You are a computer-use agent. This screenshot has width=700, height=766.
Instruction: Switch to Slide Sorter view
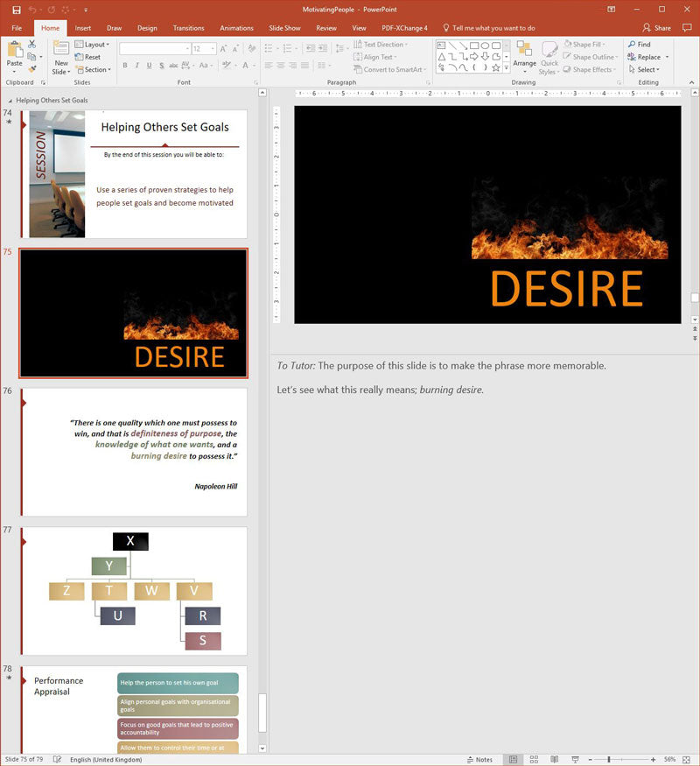[534, 759]
